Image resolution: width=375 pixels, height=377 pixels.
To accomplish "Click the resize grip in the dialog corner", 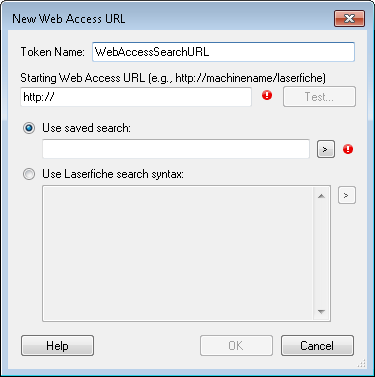I will pyautogui.click(x=362, y=364).
